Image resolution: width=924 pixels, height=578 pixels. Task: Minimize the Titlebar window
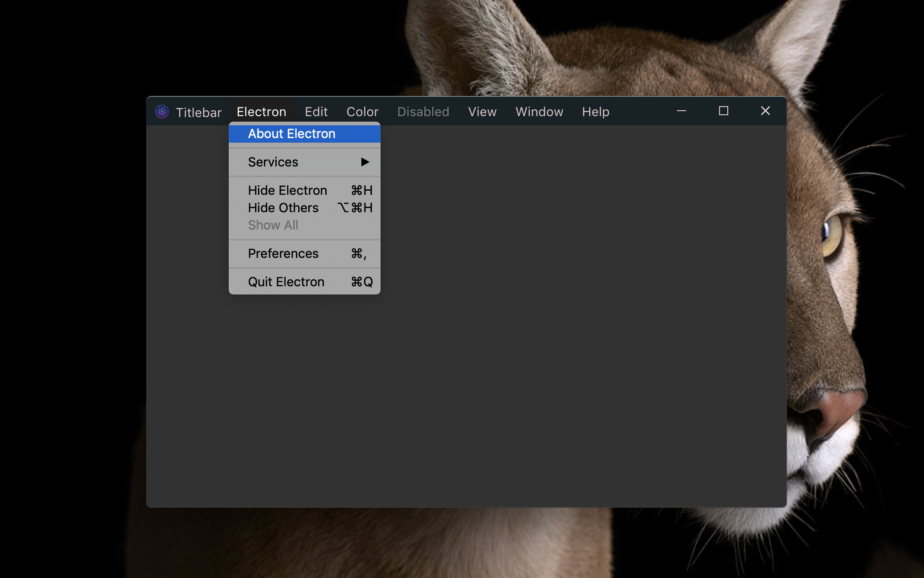682,111
